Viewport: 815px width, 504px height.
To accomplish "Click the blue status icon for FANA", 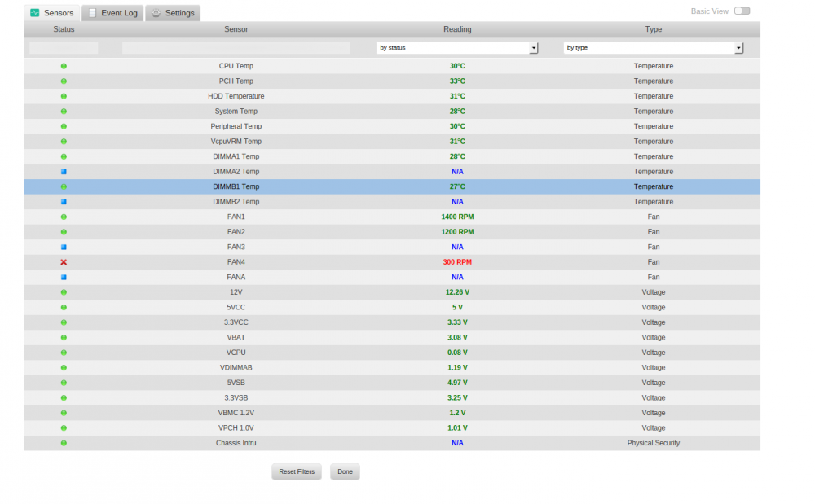I will tap(64, 277).
